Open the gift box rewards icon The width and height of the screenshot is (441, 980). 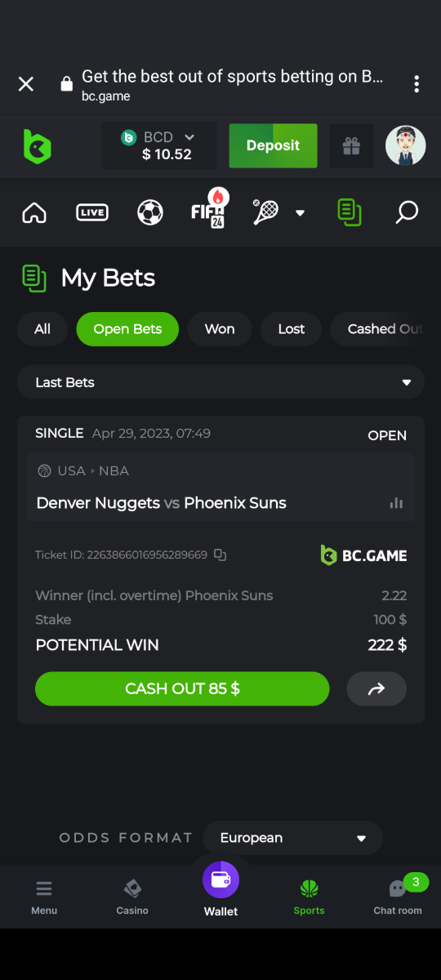click(351, 146)
